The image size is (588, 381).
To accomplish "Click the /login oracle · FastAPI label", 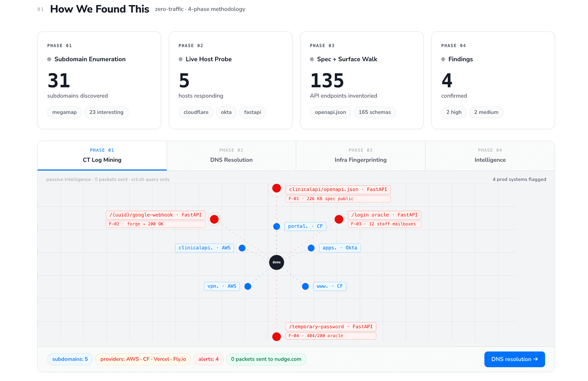I will [385, 215].
